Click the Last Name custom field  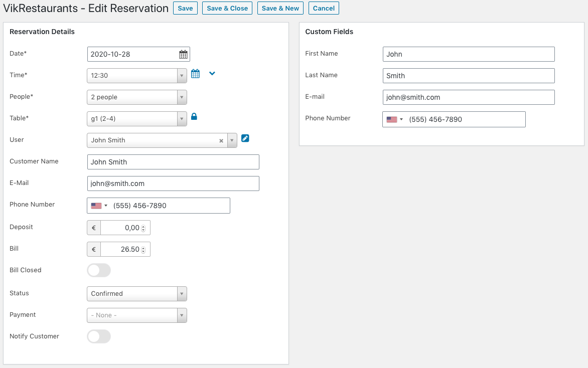(x=469, y=76)
